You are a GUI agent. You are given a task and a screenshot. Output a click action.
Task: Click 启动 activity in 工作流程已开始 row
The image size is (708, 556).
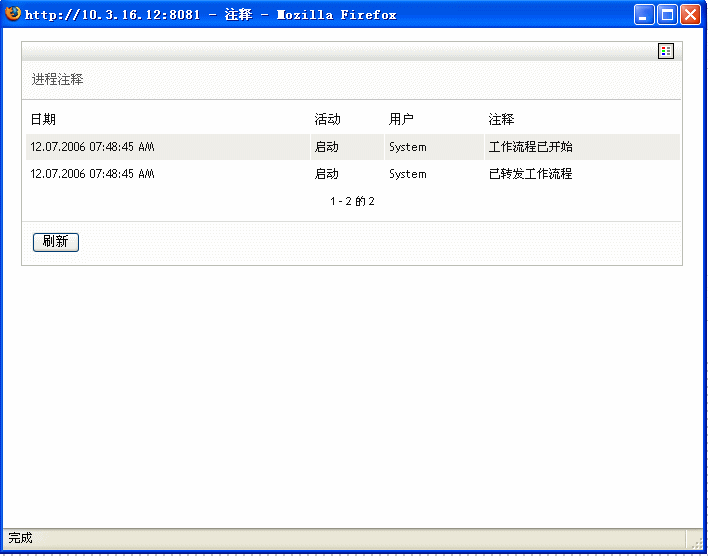click(326, 147)
